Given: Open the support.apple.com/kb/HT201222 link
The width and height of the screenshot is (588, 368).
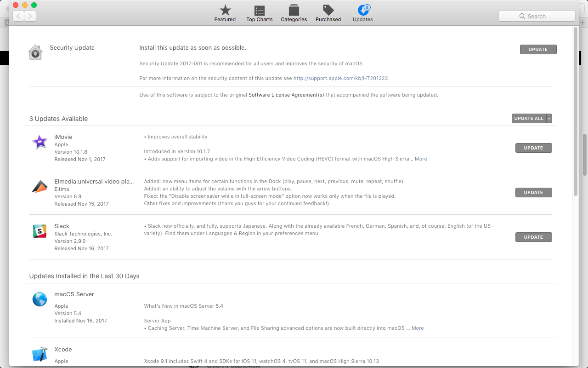Looking at the screenshot, I should [x=341, y=78].
